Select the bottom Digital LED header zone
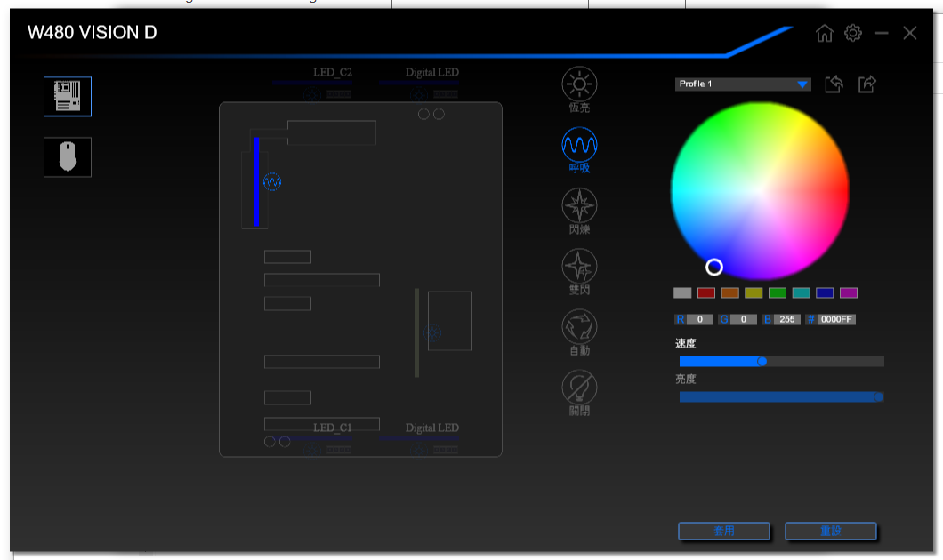The width and height of the screenshot is (943, 560). (419, 438)
